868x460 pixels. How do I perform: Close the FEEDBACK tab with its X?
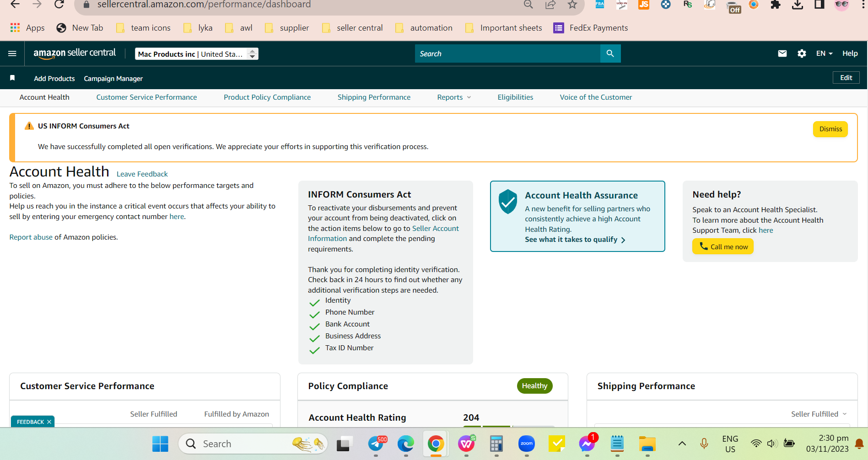49,422
